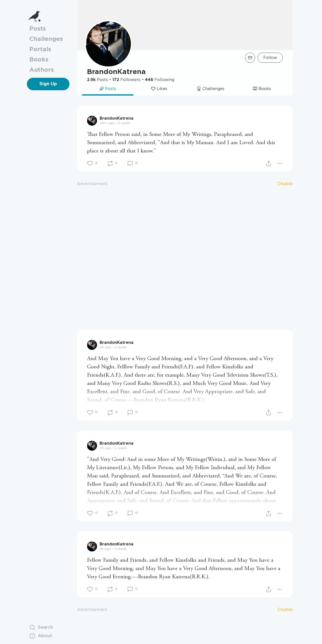Repost the 24m ago post
The height and width of the screenshot is (644, 322).
[110, 164]
